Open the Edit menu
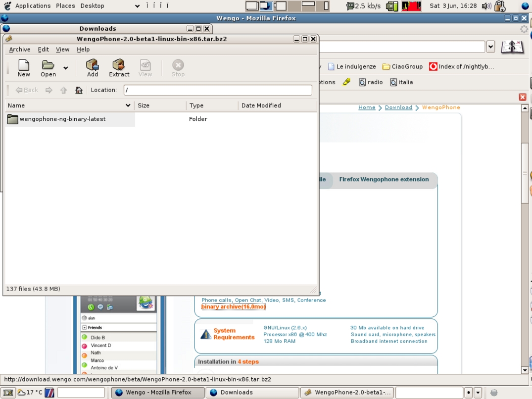The height and width of the screenshot is (399, 532). click(44, 50)
